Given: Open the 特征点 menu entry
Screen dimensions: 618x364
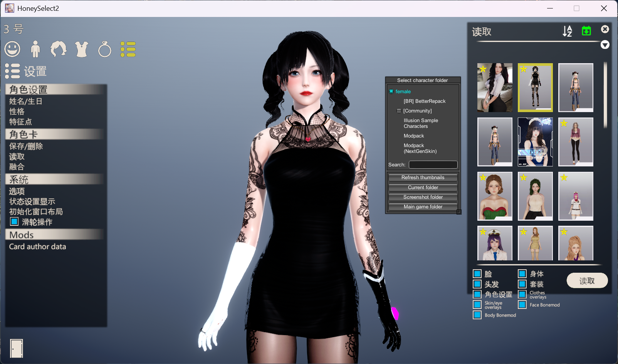Looking at the screenshot, I should (x=21, y=122).
